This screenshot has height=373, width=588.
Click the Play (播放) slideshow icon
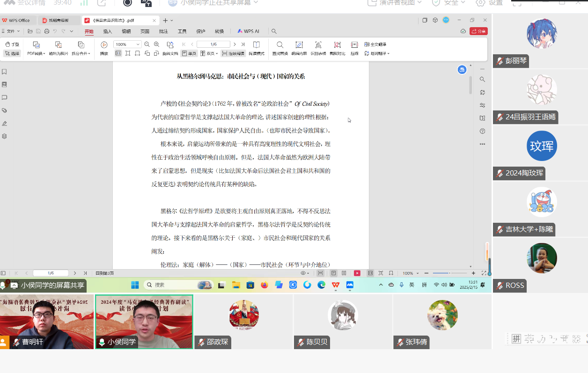tap(104, 45)
